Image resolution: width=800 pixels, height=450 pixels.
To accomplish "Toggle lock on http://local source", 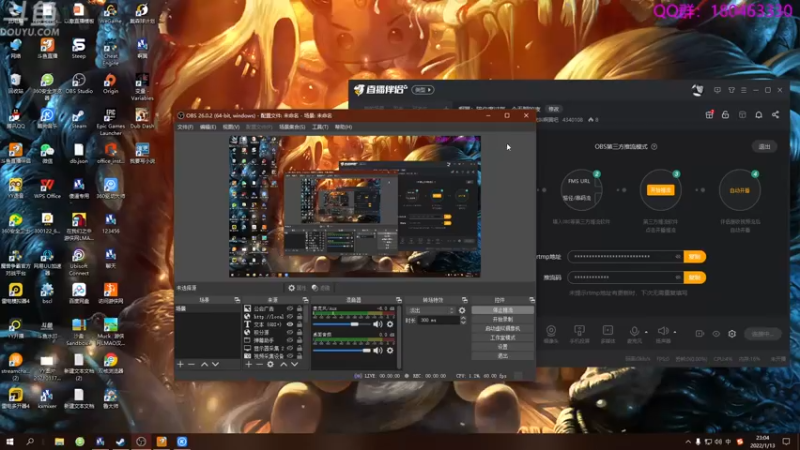I will click(x=299, y=316).
